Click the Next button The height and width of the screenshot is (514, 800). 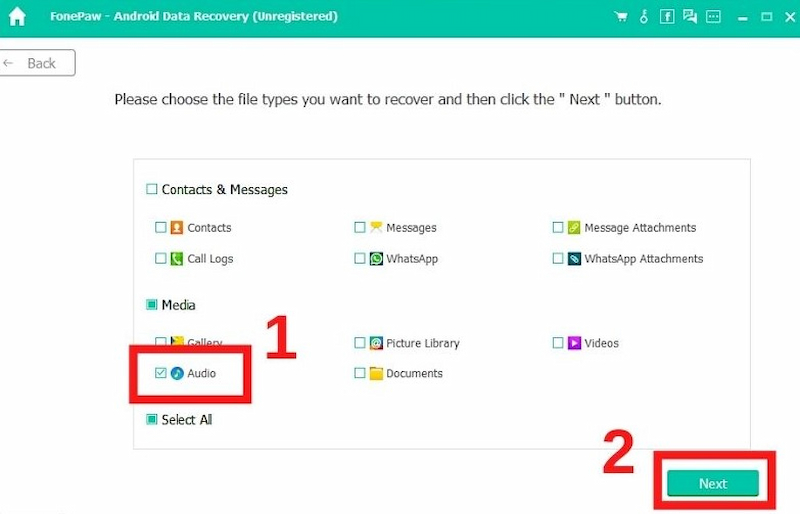[713, 483]
